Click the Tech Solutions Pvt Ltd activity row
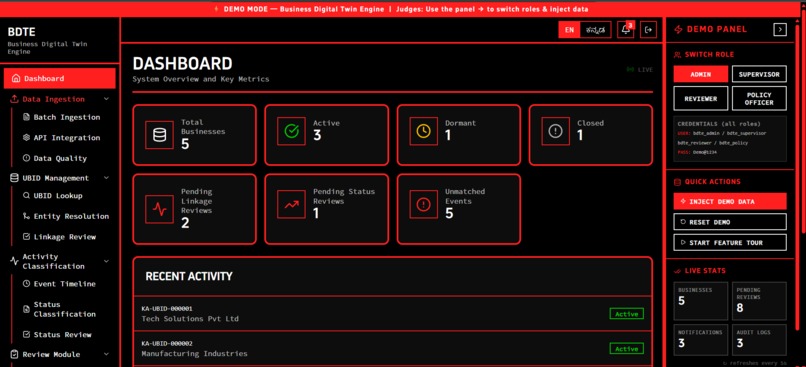 392,314
